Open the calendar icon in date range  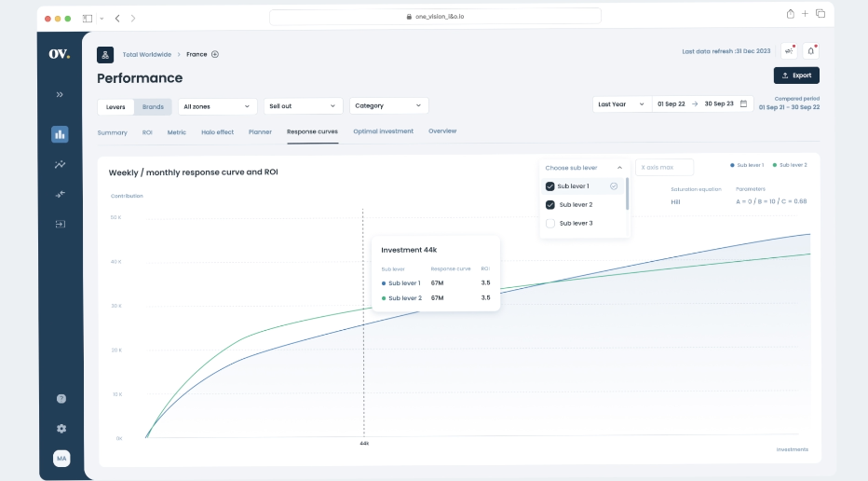coord(743,104)
